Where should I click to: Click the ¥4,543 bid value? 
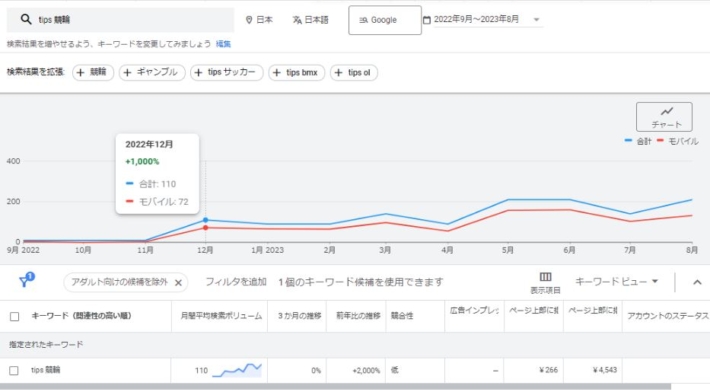coord(605,370)
